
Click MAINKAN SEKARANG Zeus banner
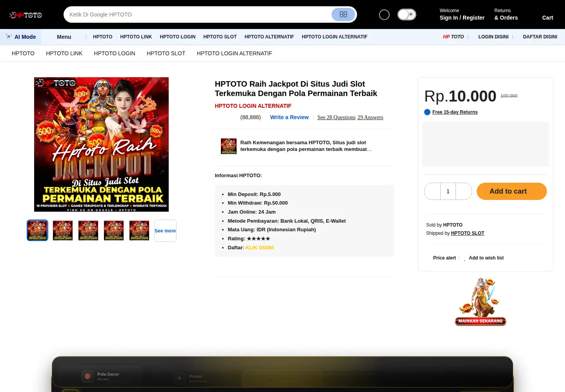(x=480, y=302)
